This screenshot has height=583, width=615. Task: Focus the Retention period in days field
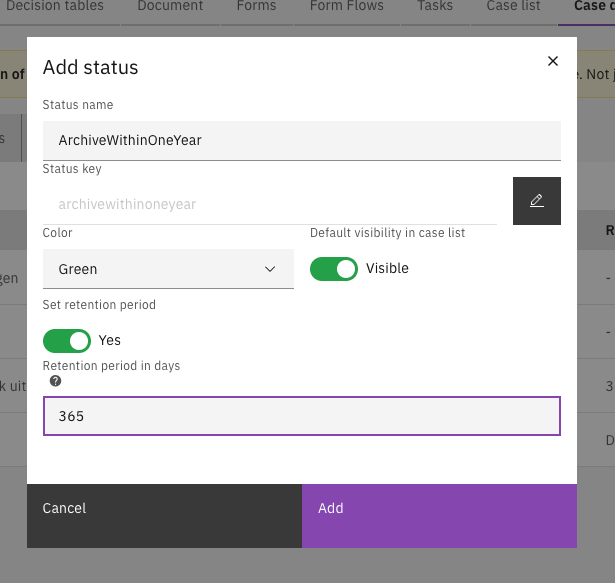301,416
